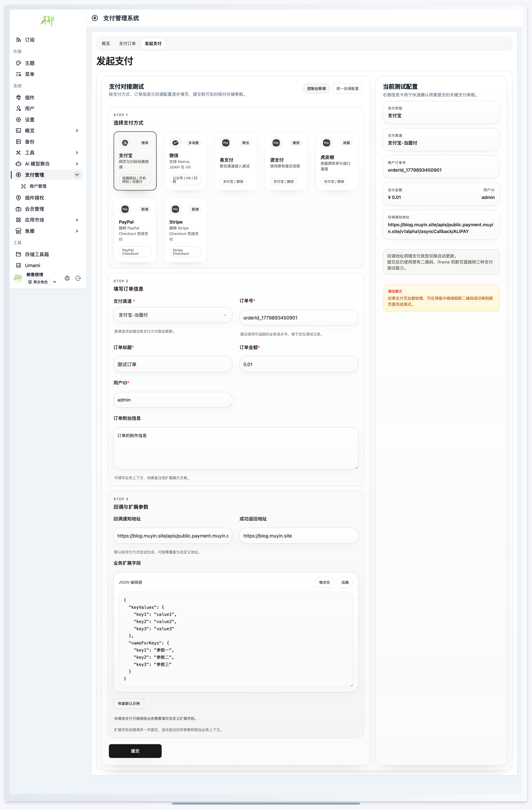Image resolution: width=532 pixels, height=810 pixels.
Task: Open the 设置 gear icon
Action: [18, 119]
